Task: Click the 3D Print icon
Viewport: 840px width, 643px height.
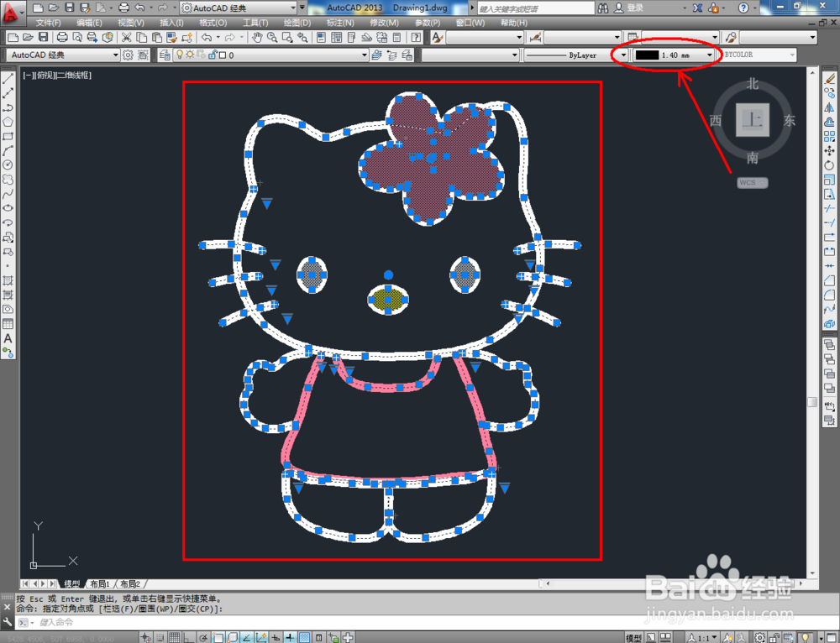Action: pos(108,37)
